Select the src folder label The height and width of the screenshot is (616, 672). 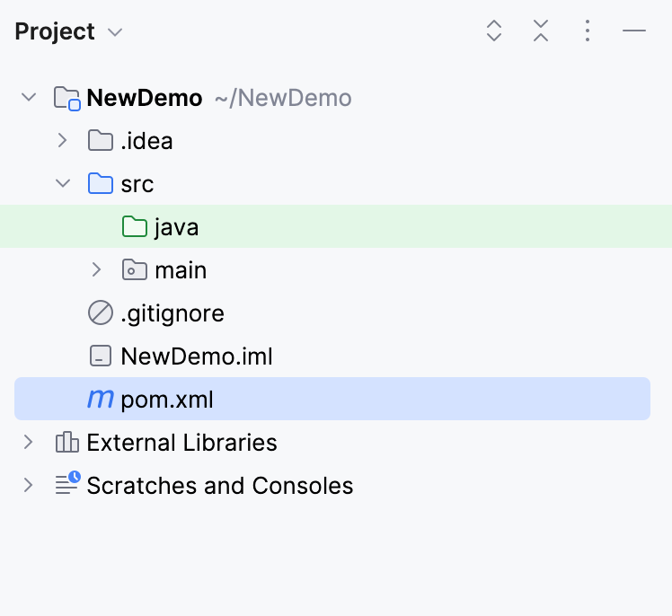tap(137, 184)
